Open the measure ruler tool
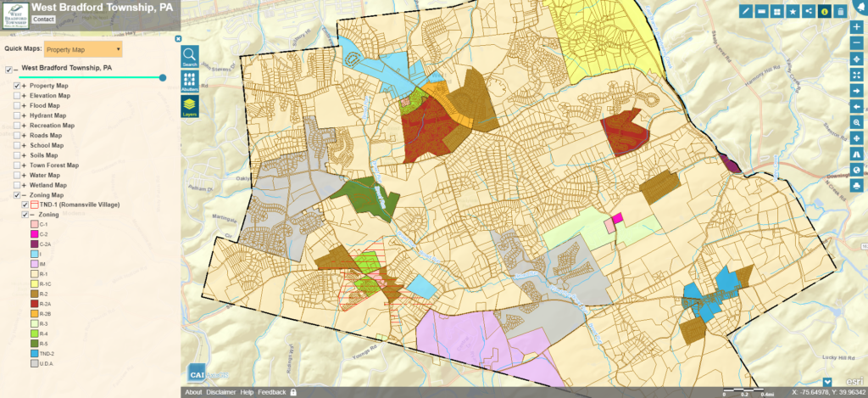The width and height of the screenshot is (868, 398). tap(762, 11)
